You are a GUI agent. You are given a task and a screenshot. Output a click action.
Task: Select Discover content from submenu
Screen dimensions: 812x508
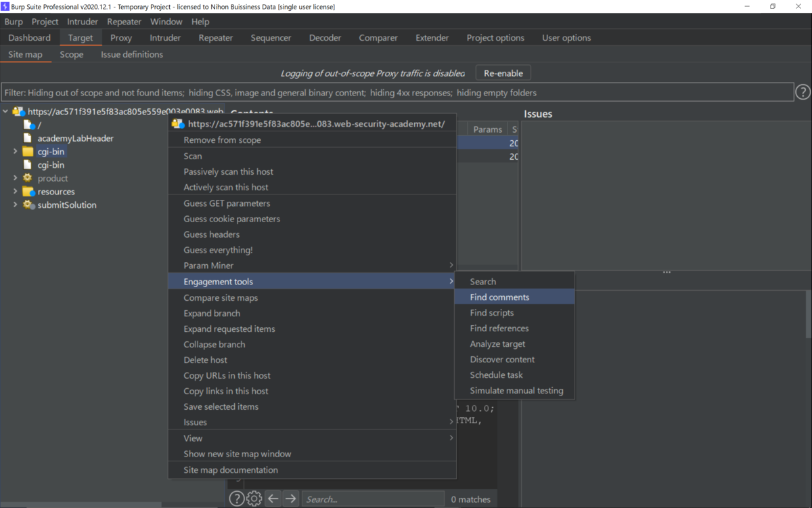pos(514,360)
